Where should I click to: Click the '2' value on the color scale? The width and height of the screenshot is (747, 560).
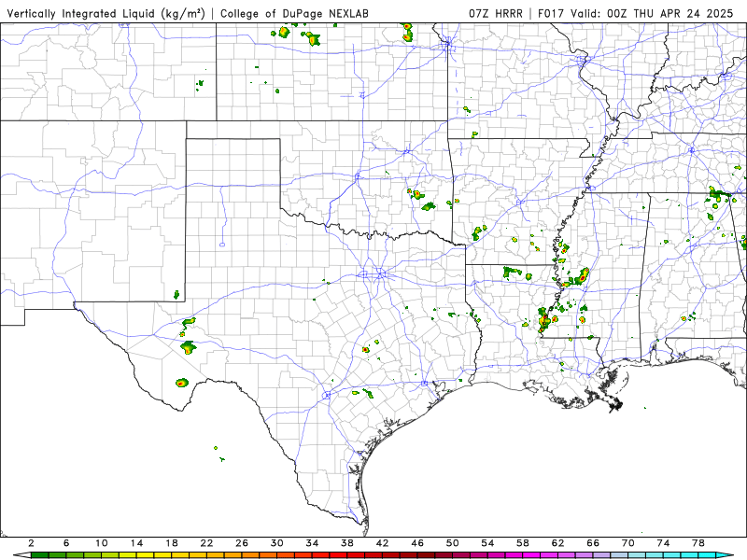31,543
